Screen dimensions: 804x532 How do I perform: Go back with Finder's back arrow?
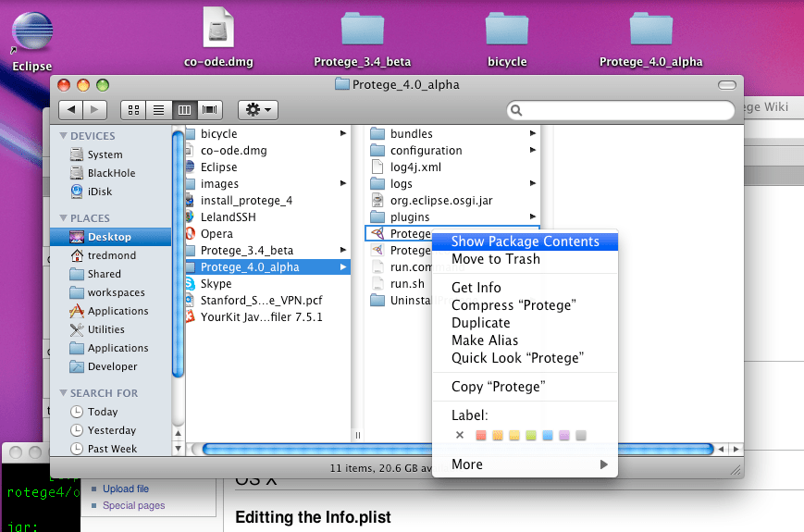71,110
